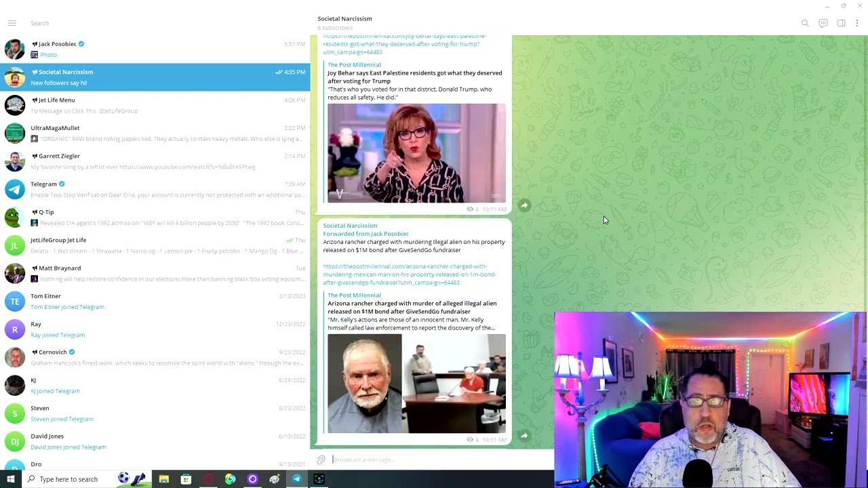Open the Jet Life Menu channel avatar
Viewport: 868px width, 488px height.
[x=15, y=105]
